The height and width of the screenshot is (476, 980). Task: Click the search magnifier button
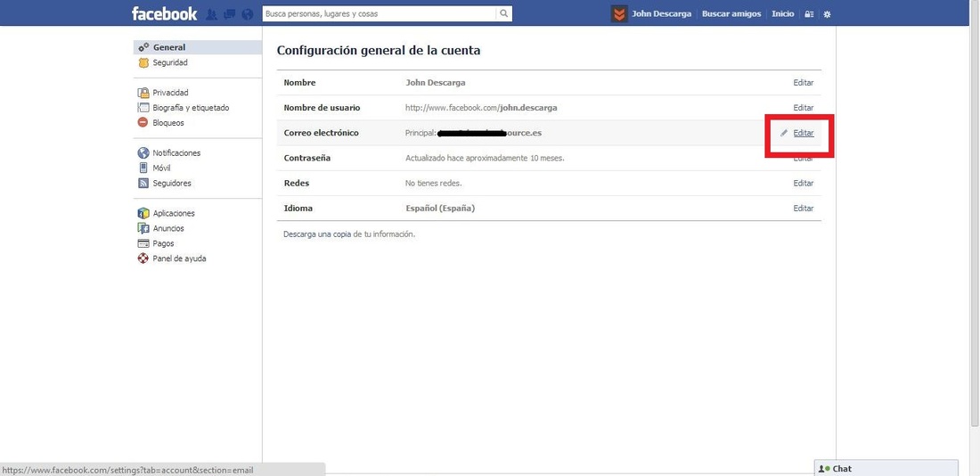pyautogui.click(x=503, y=13)
